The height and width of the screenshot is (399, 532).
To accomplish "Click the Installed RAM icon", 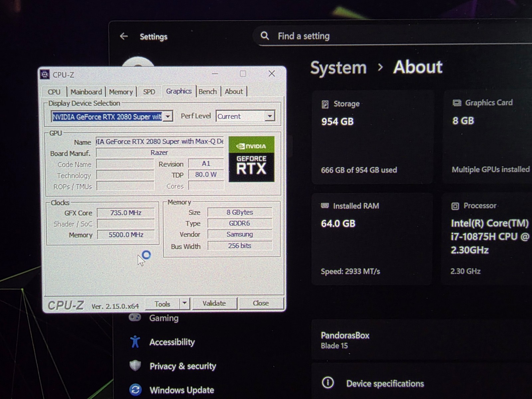I will click(325, 205).
